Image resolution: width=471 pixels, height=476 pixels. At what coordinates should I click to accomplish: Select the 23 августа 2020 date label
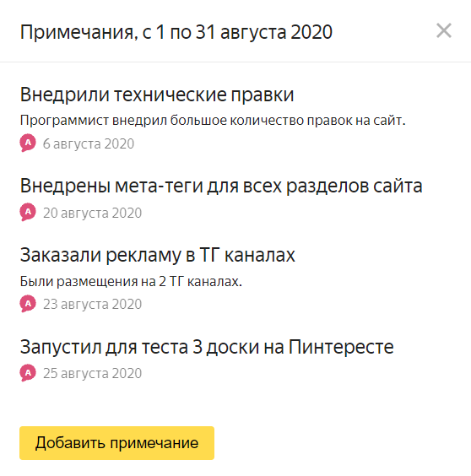tap(92, 304)
